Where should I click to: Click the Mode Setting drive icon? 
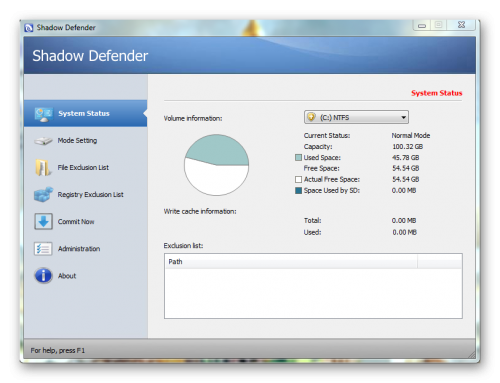coord(43,141)
